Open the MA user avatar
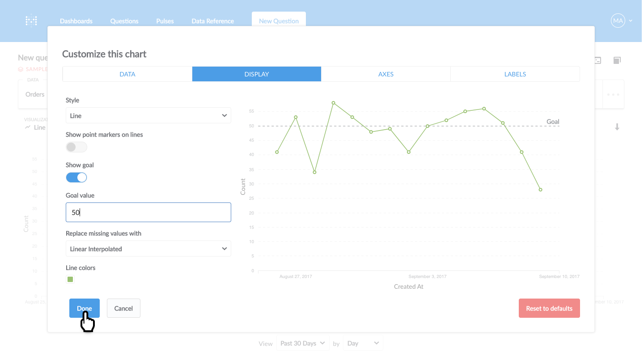Viewport: 644px width, 358px height. tap(618, 21)
